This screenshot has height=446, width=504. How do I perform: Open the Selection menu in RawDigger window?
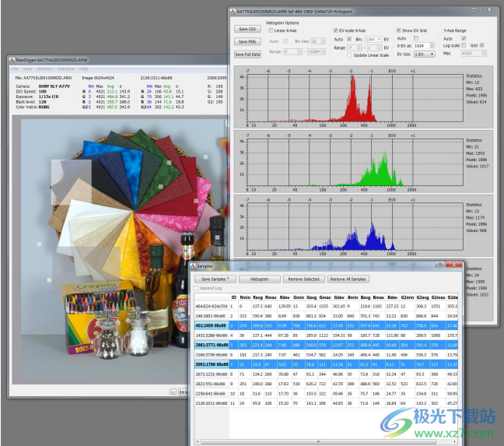click(x=65, y=68)
